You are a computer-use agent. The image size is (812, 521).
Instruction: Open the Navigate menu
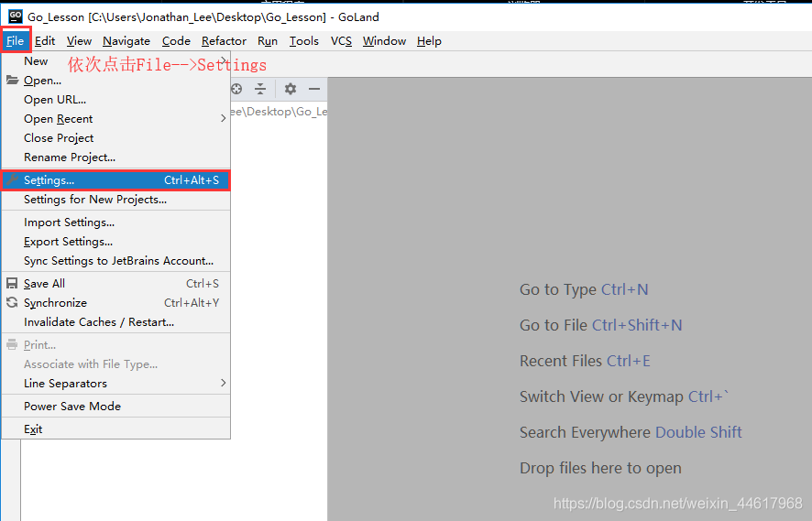[126, 41]
